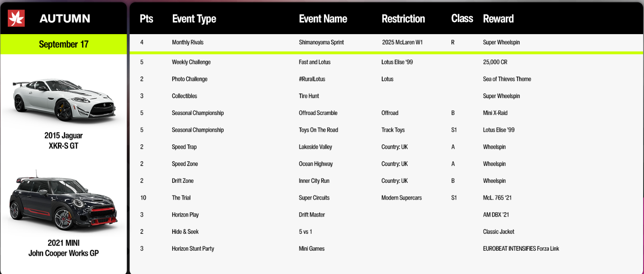Click the Toys On The Road event name
Viewport: 644px width, 274px height.
pos(318,130)
